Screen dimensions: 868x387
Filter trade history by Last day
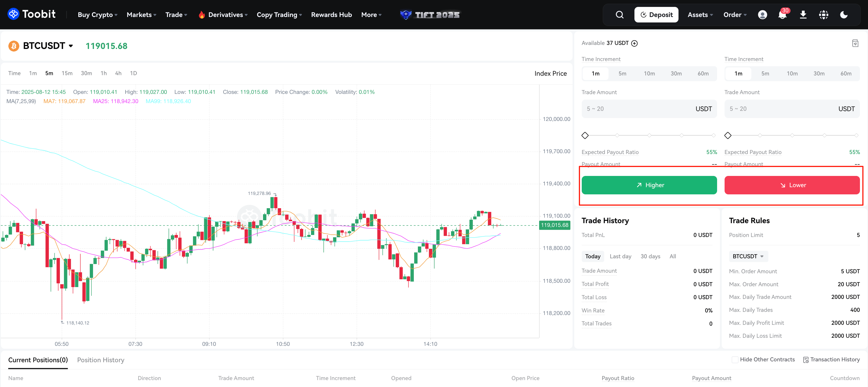(620, 256)
